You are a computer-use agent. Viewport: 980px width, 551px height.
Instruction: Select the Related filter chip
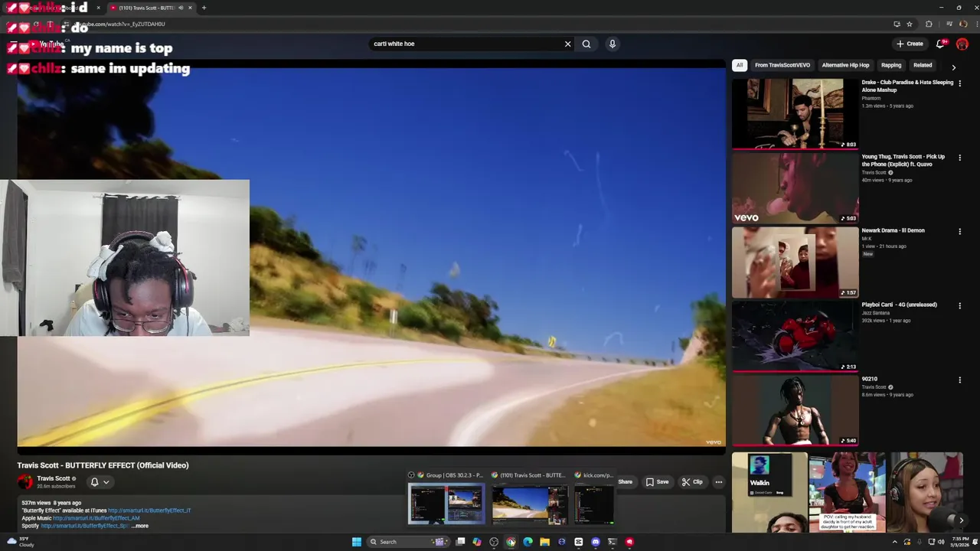tap(923, 66)
